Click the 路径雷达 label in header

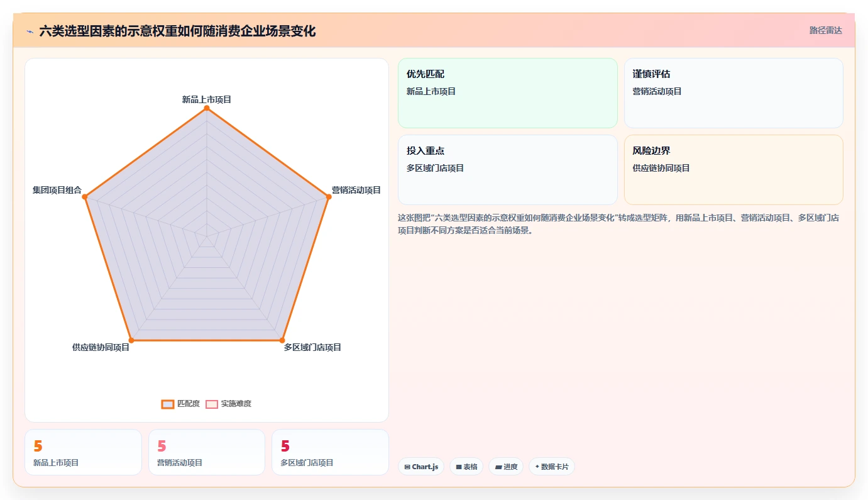pyautogui.click(x=825, y=30)
